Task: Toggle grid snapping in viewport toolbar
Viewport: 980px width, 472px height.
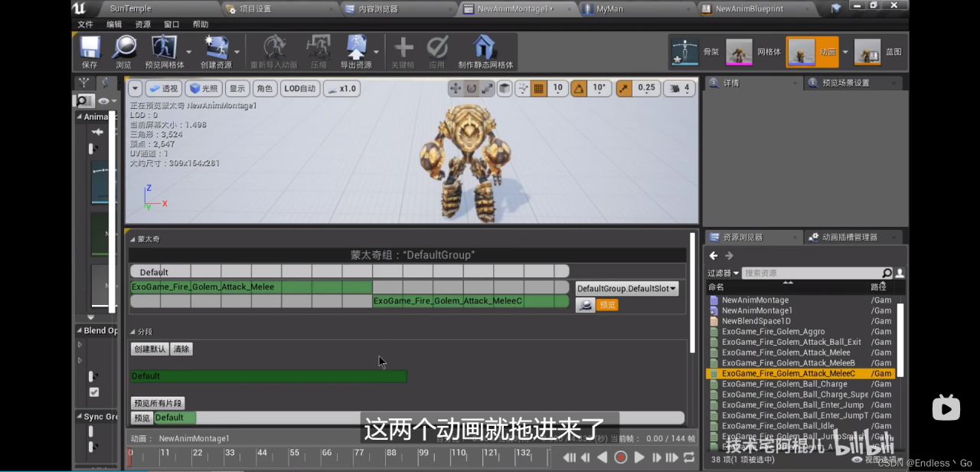Action: pos(539,89)
